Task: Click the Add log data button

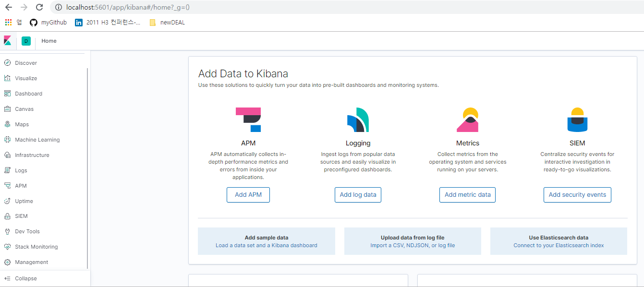Action: coord(358,195)
